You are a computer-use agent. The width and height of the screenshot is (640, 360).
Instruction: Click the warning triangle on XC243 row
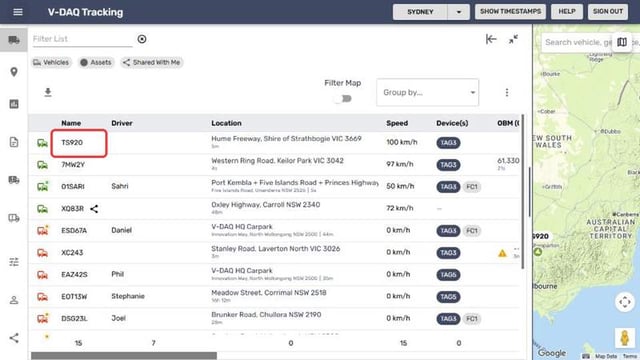coord(502,253)
